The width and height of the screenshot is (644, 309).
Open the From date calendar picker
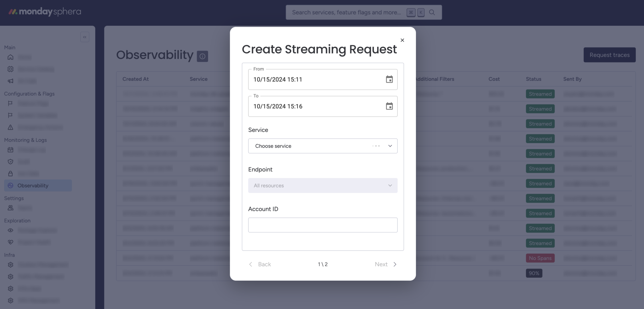(x=389, y=79)
